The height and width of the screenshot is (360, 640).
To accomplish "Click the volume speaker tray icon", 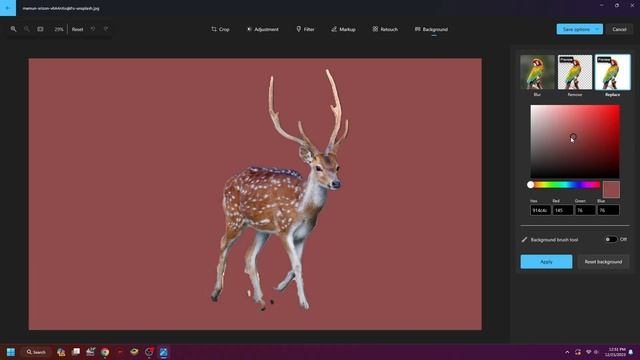I will coord(596,352).
